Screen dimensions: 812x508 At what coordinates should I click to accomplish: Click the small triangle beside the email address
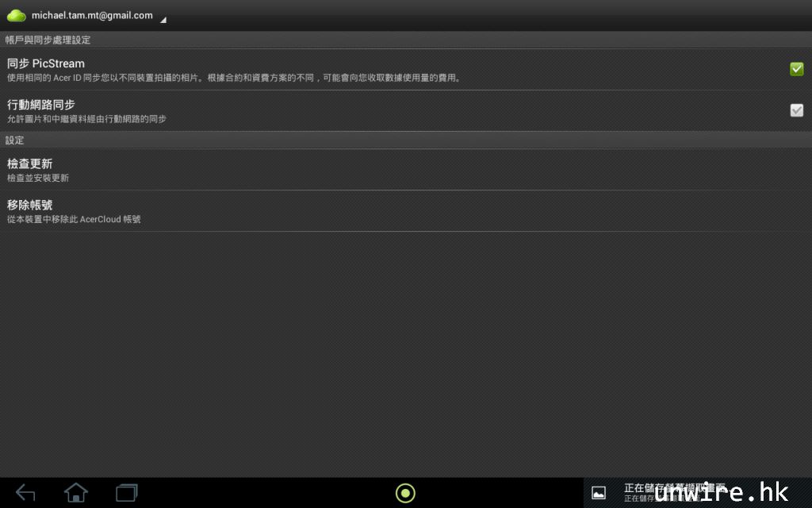163,20
